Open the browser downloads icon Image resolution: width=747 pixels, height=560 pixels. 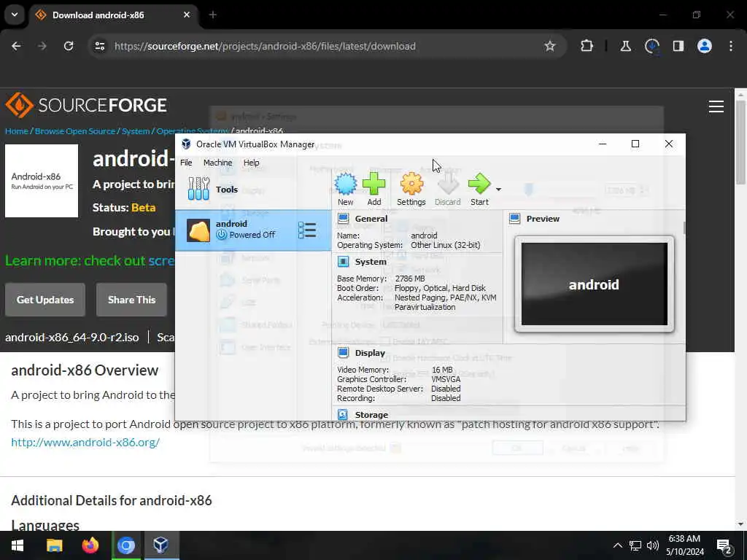pyautogui.click(x=651, y=46)
